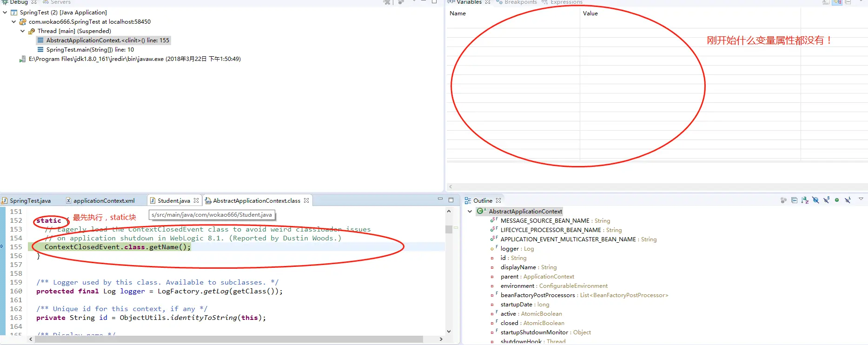Click Variables pane scroll-left arrow
868x345 pixels.
pyautogui.click(x=451, y=186)
